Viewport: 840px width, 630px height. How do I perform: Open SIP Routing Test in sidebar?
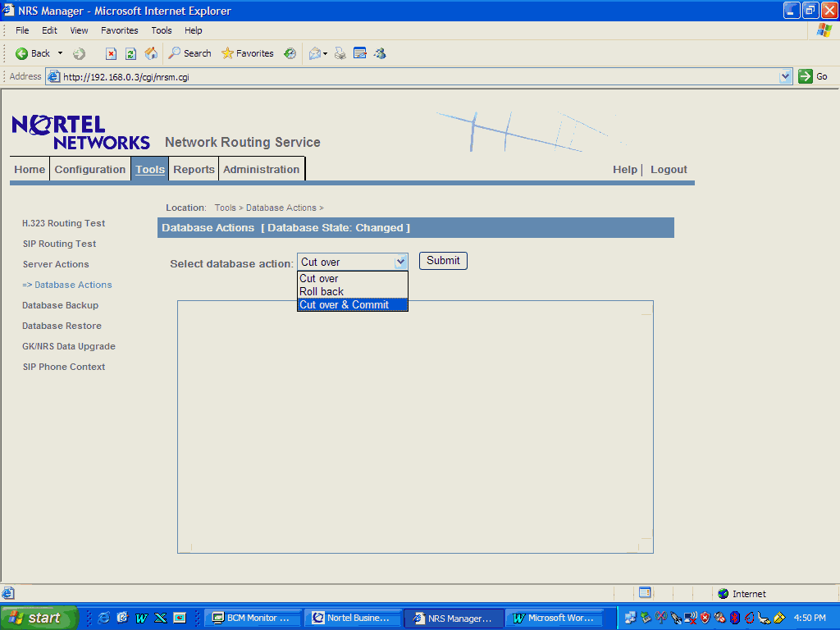click(x=59, y=244)
